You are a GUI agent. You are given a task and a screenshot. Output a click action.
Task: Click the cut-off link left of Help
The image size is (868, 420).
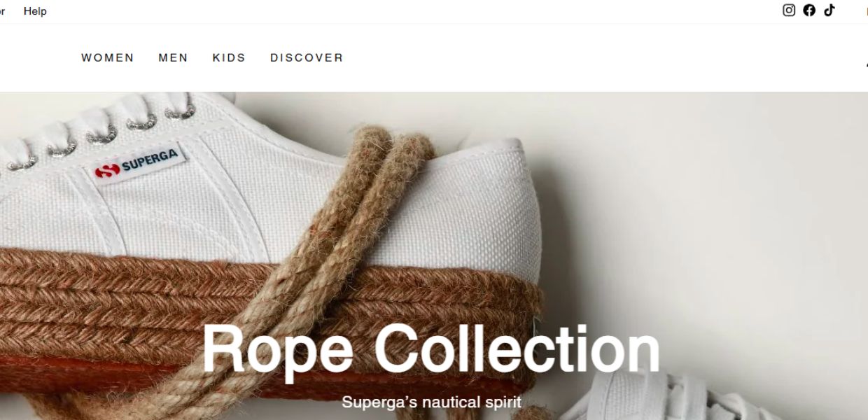pyautogui.click(x=2, y=11)
